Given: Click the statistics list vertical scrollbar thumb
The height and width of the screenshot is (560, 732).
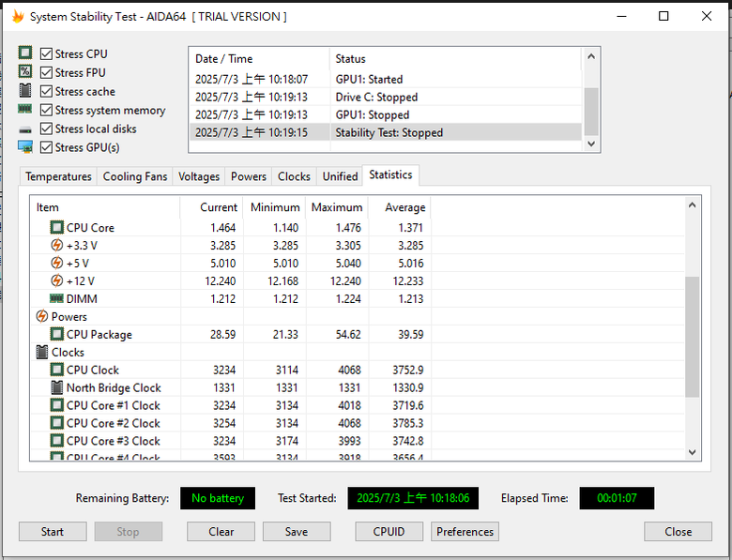Looking at the screenshot, I should coord(693,337).
